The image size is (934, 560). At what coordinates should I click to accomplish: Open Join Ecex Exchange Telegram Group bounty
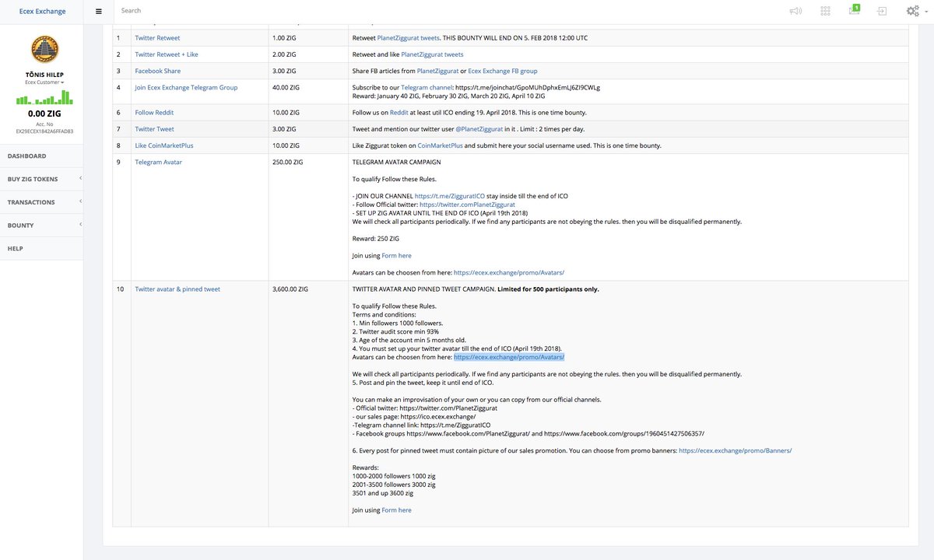[x=187, y=87]
